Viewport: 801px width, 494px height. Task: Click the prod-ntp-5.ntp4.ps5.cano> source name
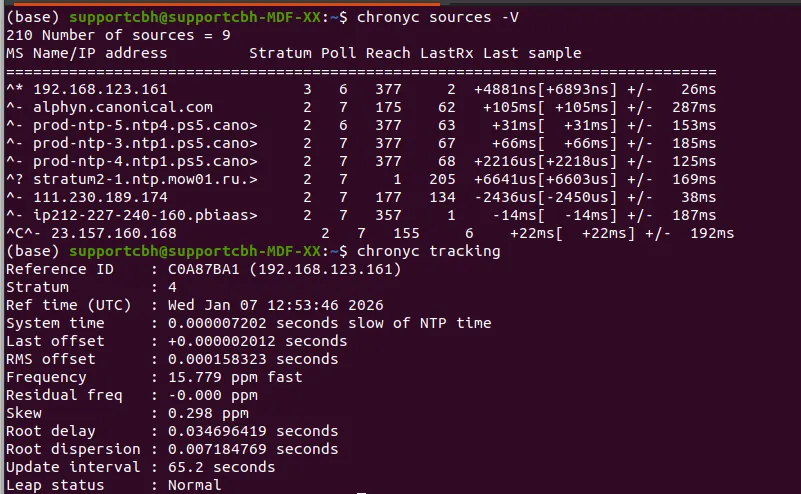145,125
